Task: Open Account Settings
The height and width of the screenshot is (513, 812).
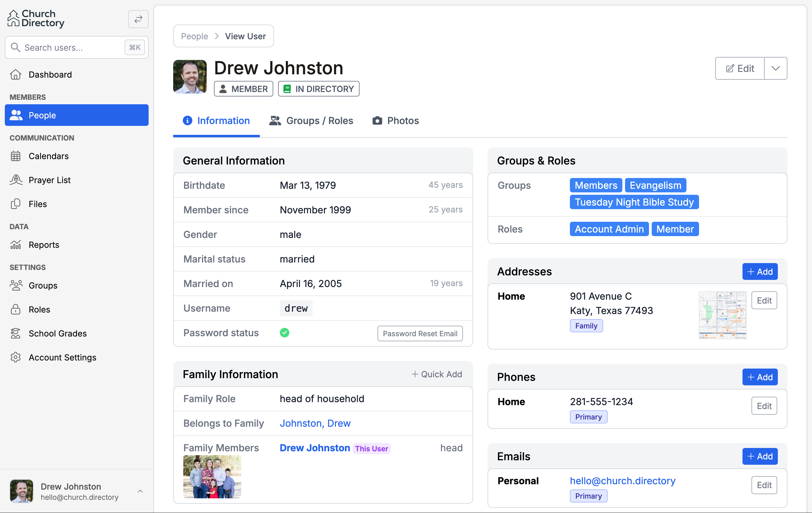Action: pos(62,357)
